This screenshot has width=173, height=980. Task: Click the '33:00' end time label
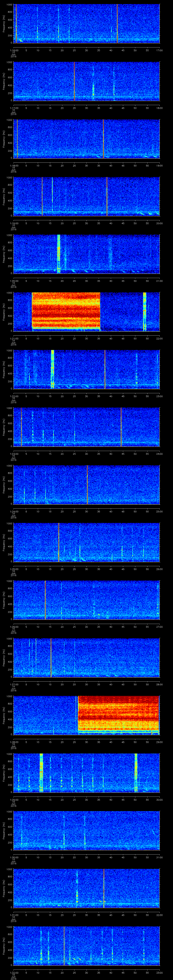point(159,972)
